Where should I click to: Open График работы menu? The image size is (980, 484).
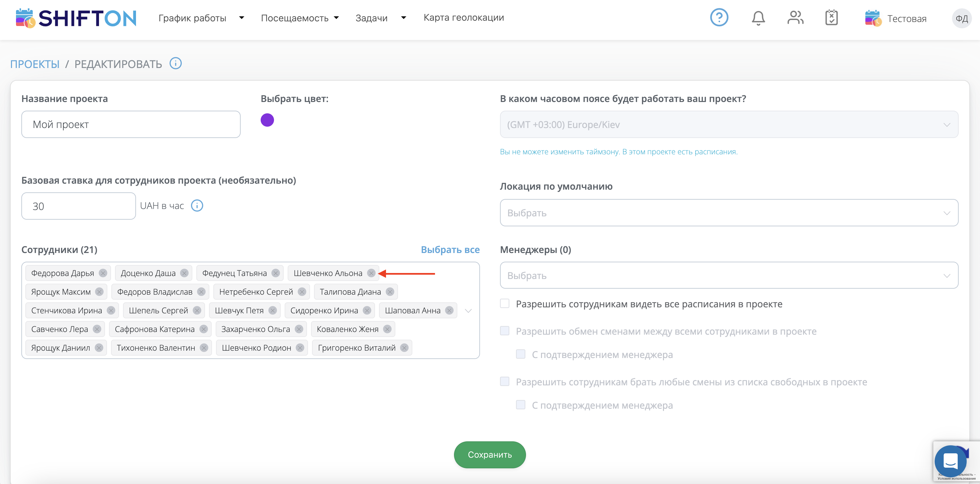tap(192, 18)
